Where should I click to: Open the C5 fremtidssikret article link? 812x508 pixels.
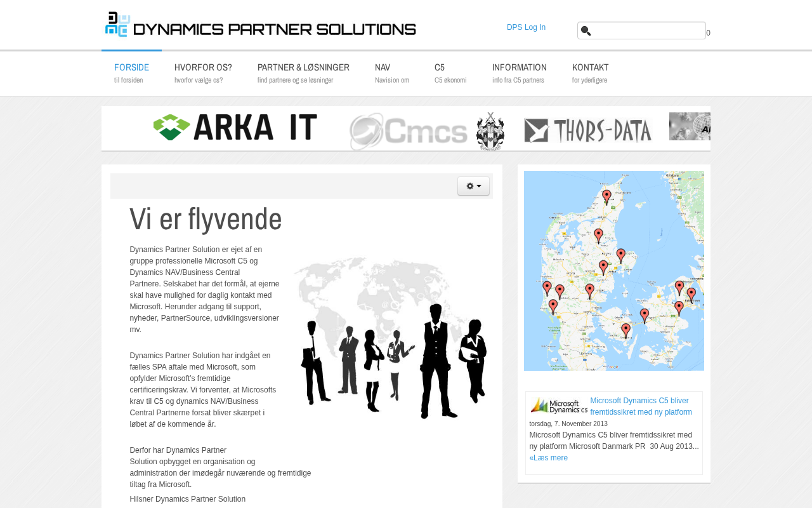pyautogui.click(x=641, y=406)
